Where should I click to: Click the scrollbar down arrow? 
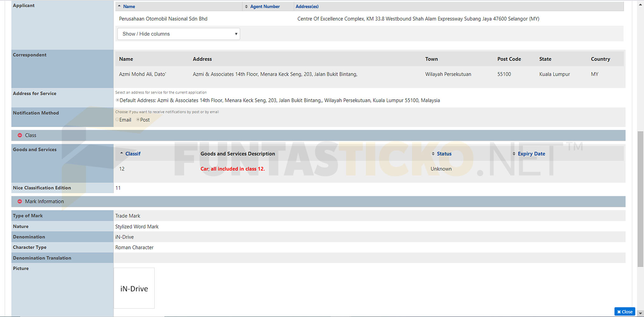pos(640,313)
